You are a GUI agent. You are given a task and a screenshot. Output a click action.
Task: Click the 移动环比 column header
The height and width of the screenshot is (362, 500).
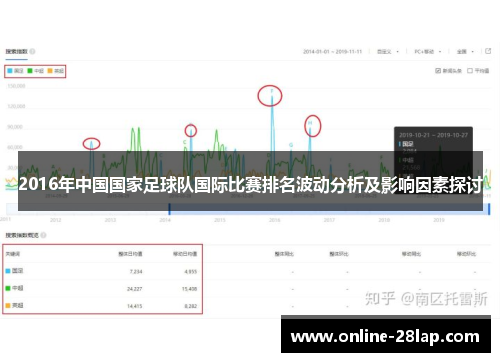(466, 254)
